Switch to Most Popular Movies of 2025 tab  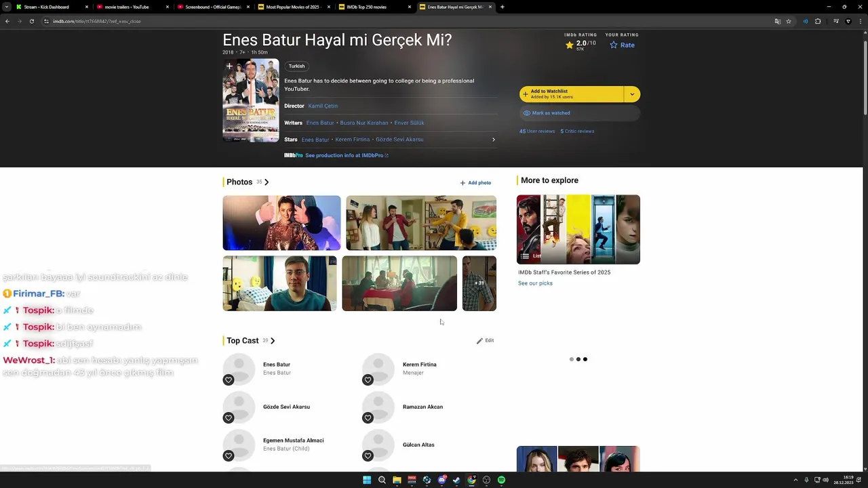[294, 7]
